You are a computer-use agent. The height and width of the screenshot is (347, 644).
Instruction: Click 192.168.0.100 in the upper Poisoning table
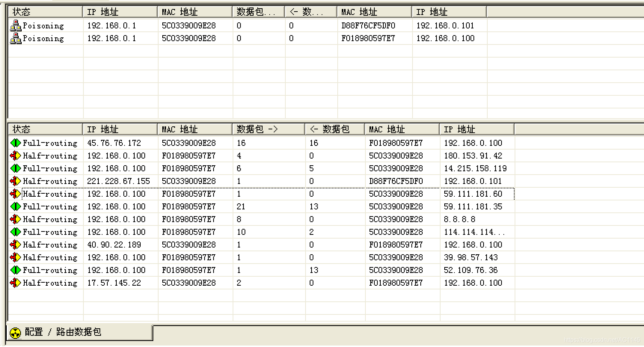(x=445, y=38)
